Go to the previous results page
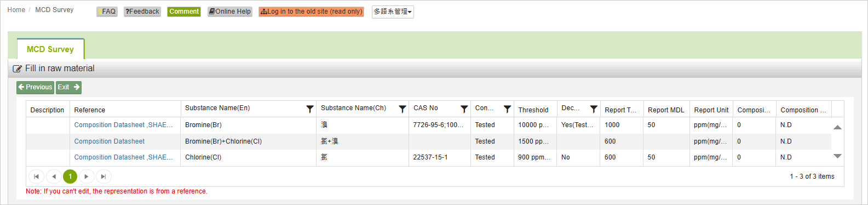 click(x=54, y=176)
